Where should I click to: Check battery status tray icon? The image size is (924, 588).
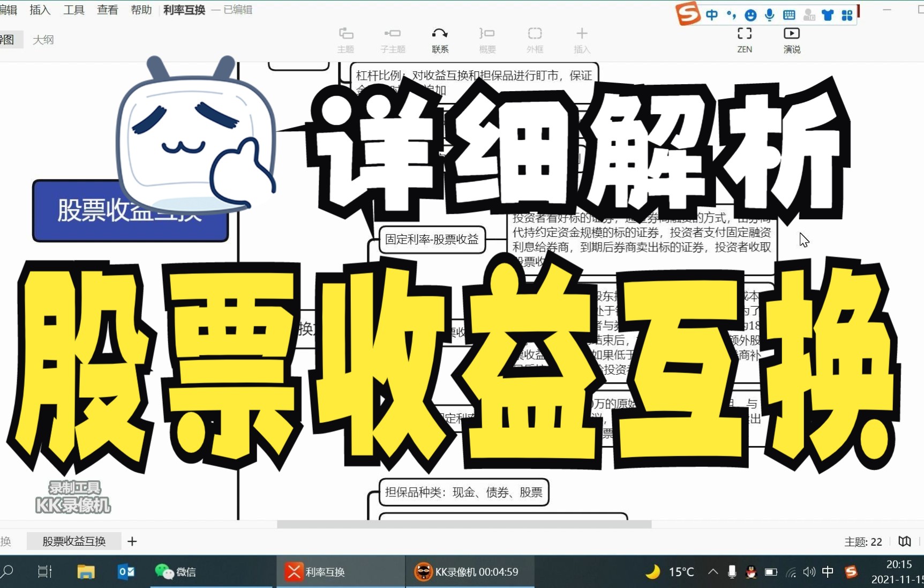pyautogui.click(x=771, y=572)
